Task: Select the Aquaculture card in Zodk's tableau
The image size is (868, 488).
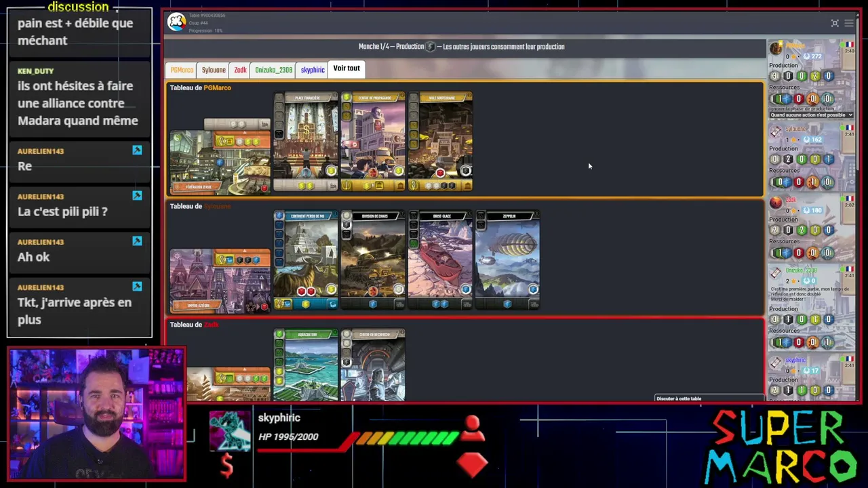Action: click(306, 365)
